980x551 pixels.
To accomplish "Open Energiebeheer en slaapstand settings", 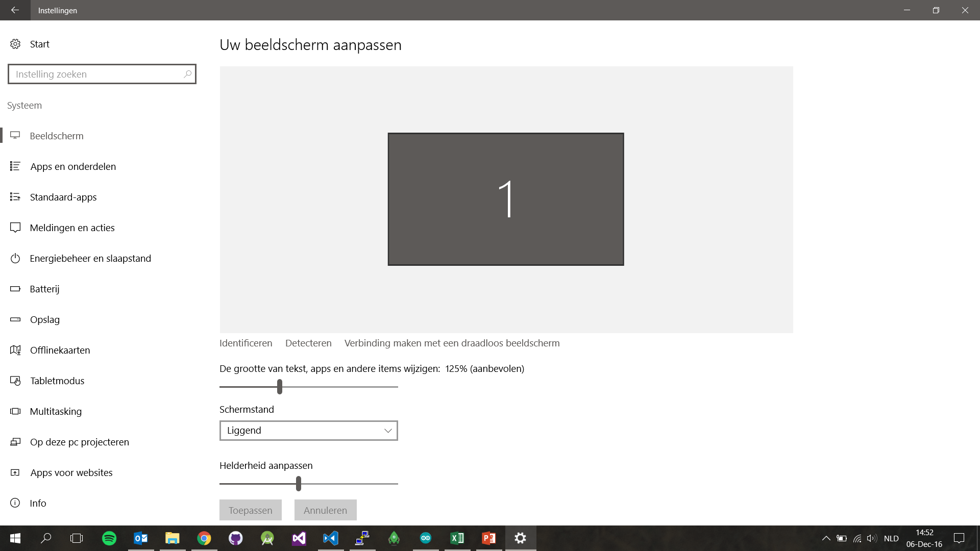I will [x=90, y=258].
